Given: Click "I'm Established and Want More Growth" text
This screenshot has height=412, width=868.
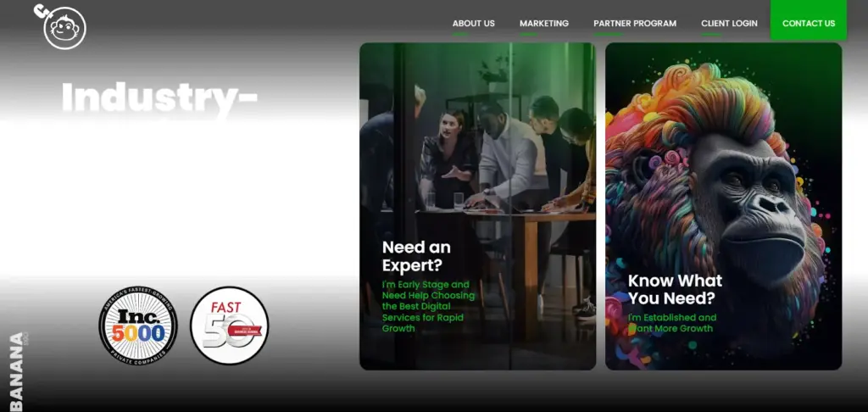Looking at the screenshot, I should pos(671,323).
